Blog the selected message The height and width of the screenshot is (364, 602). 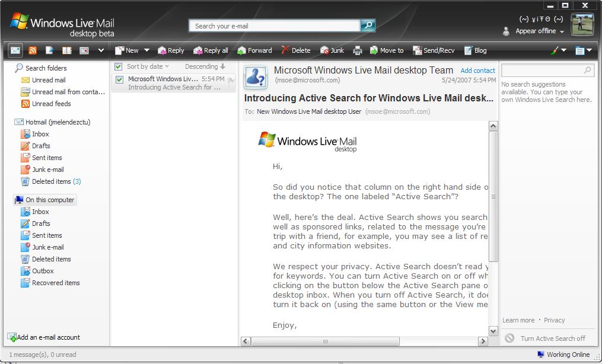pos(475,50)
